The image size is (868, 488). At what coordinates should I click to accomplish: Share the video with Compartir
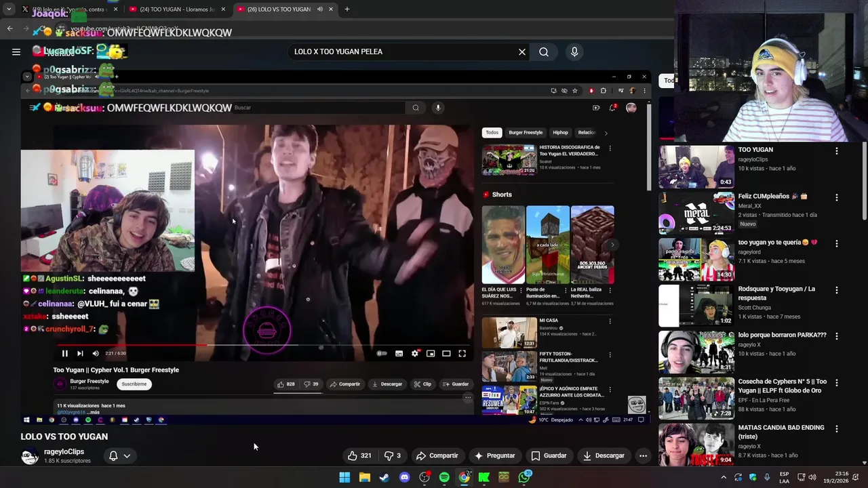437,455
